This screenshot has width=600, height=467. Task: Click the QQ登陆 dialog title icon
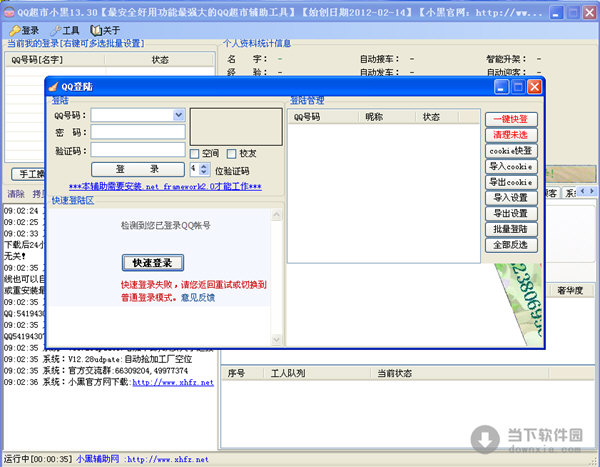pyautogui.click(x=54, y=87)
